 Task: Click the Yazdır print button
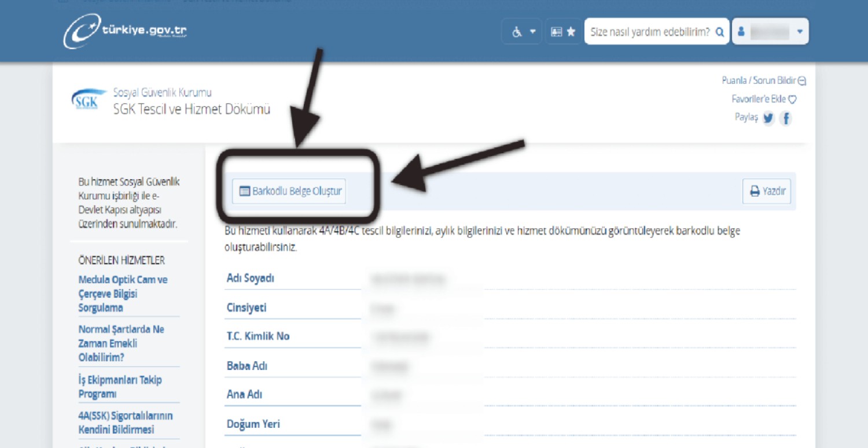click(766, 191)
